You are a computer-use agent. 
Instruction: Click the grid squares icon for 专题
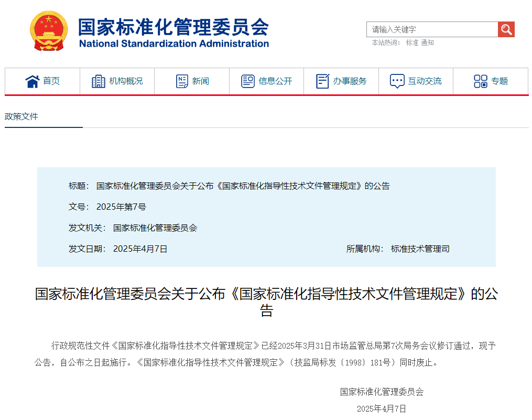(481, 81)
